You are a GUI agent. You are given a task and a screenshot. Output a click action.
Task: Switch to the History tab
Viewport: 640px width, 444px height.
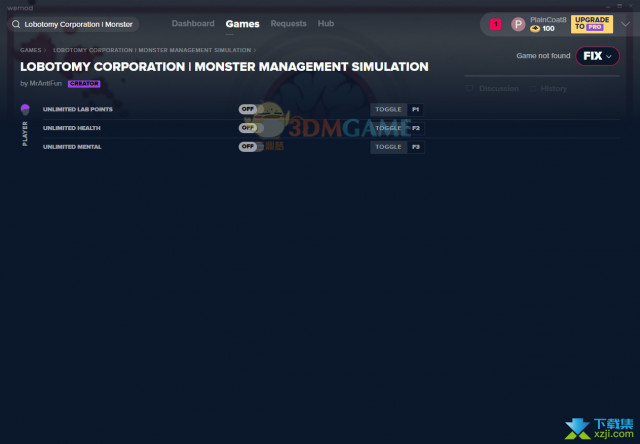click(553, 89)
